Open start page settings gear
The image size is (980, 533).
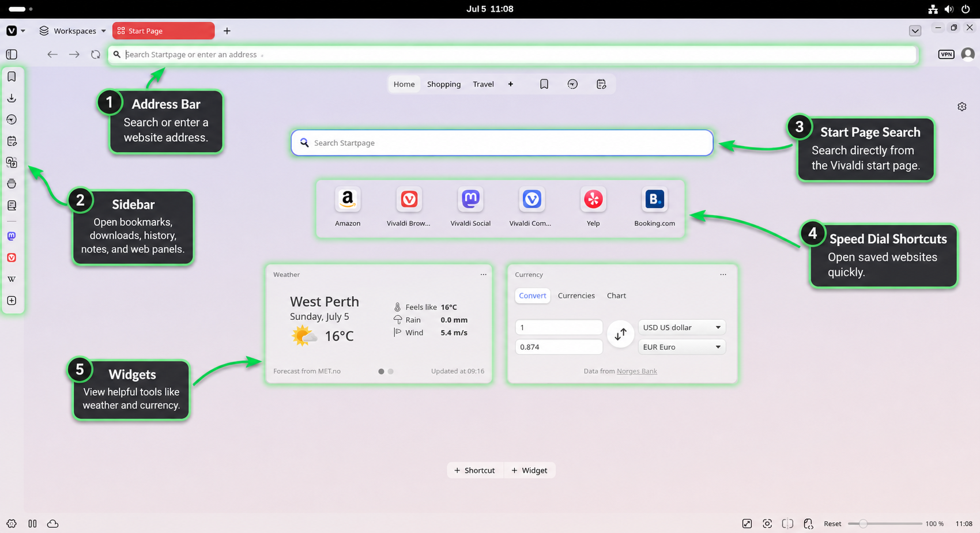coord(962,107)
